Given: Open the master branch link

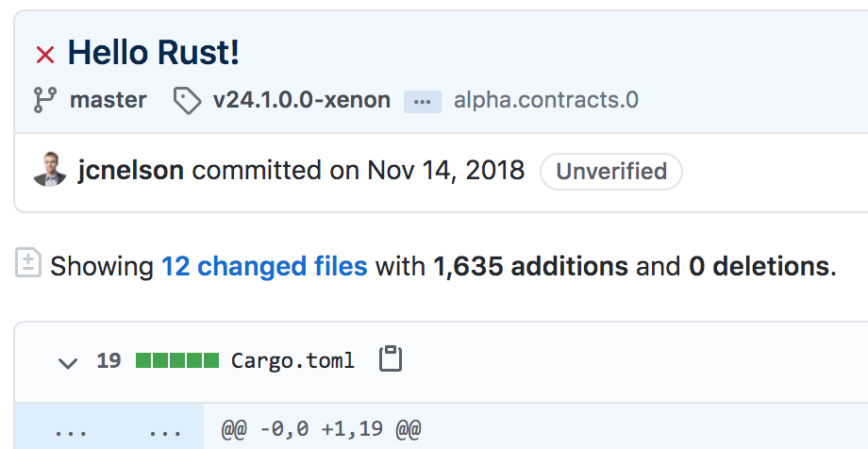Looking at the screenshot, I should coord(108,100).
